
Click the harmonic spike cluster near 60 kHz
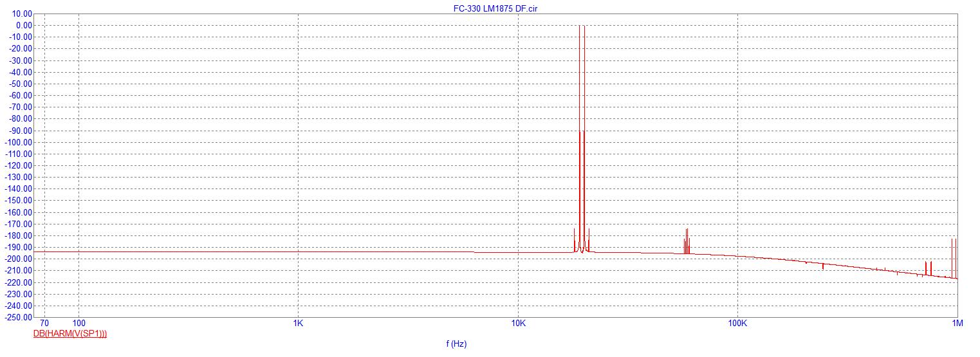[x=687, y=241]
